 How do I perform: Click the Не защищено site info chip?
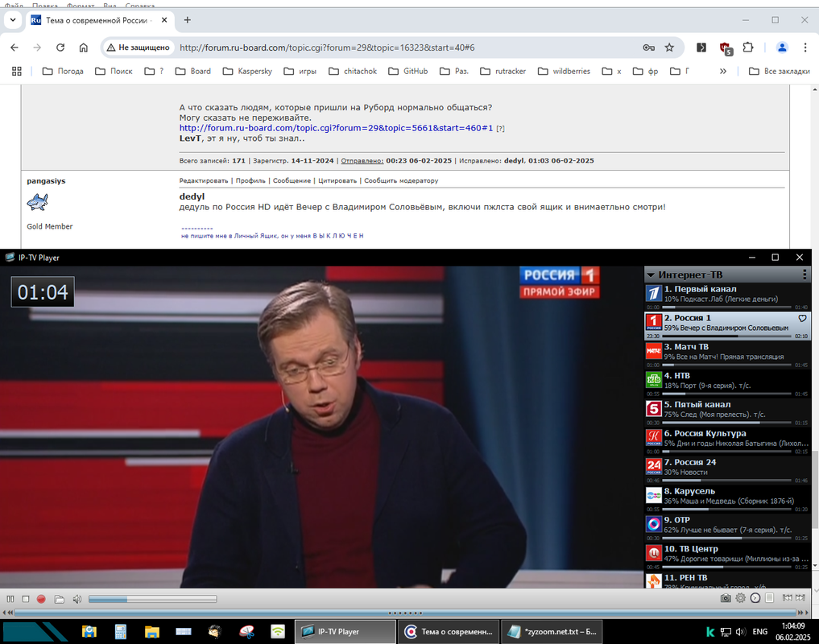139,47
